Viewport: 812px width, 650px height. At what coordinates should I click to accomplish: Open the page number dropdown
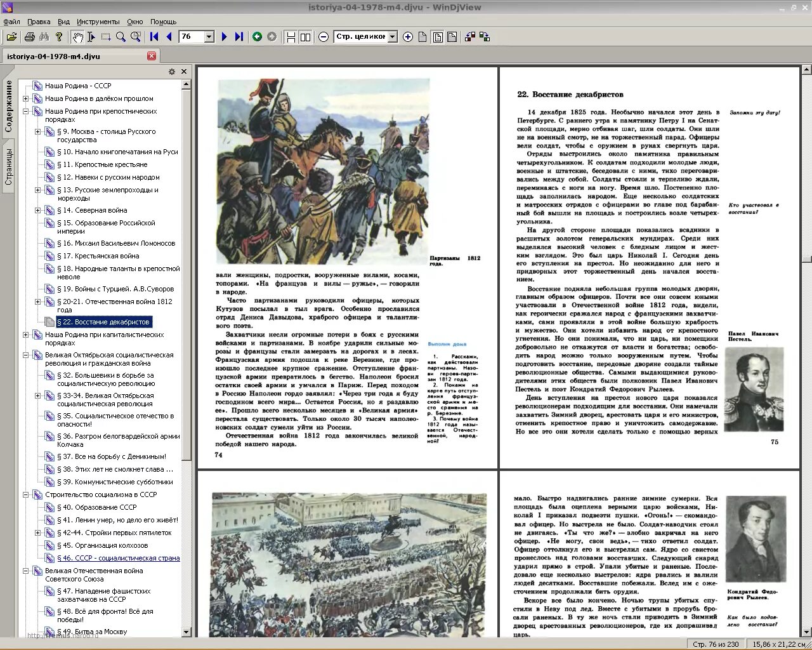(209, 37)
